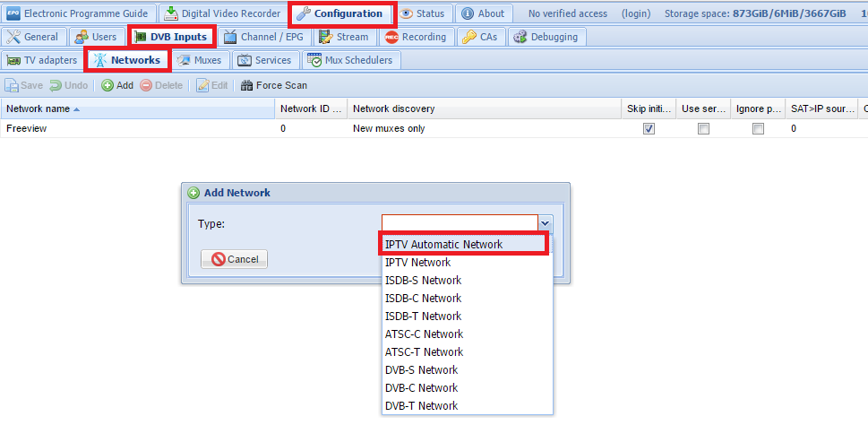The width and height of the screenshot is (868, 425).
Task: Click the Storage space indicator text
Action: [x=755, y=13]
